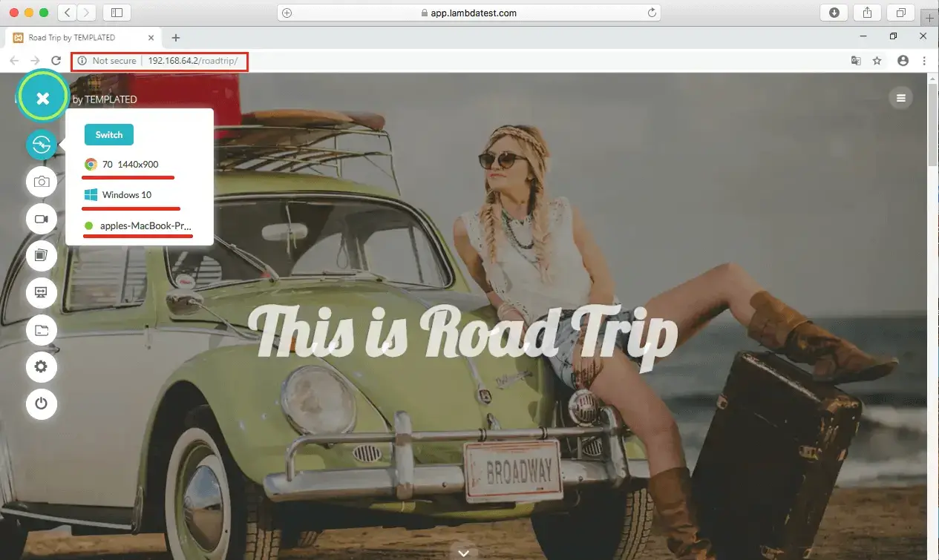Open the gallery icon in LambdaTest sidebar
This screenshot has width=939, height=560.
click(42, 256)
